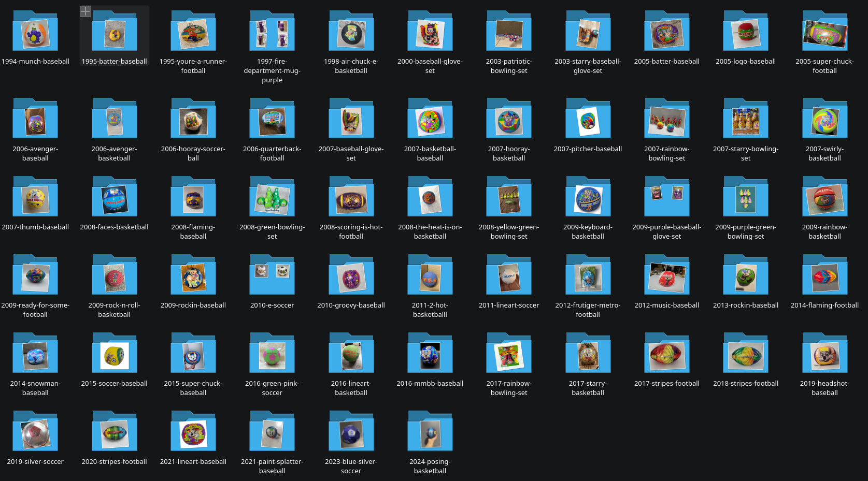Click the 2008-scoring-is-hot-football preview thumbnail
The image size is (868, 481).
[351, 199]
